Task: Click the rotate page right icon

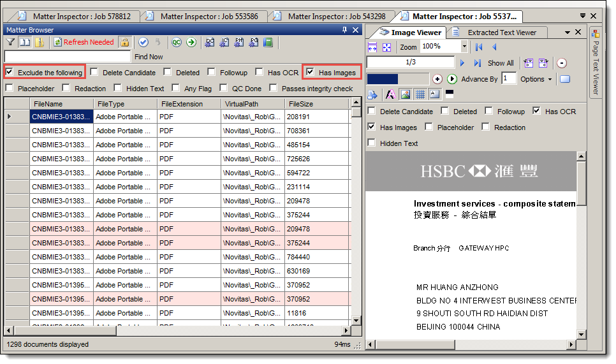Action: click(543, 63)
